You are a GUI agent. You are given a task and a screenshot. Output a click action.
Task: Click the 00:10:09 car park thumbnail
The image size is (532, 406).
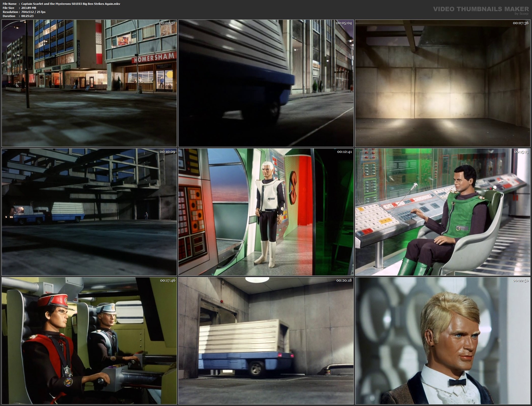click(89, 212)
